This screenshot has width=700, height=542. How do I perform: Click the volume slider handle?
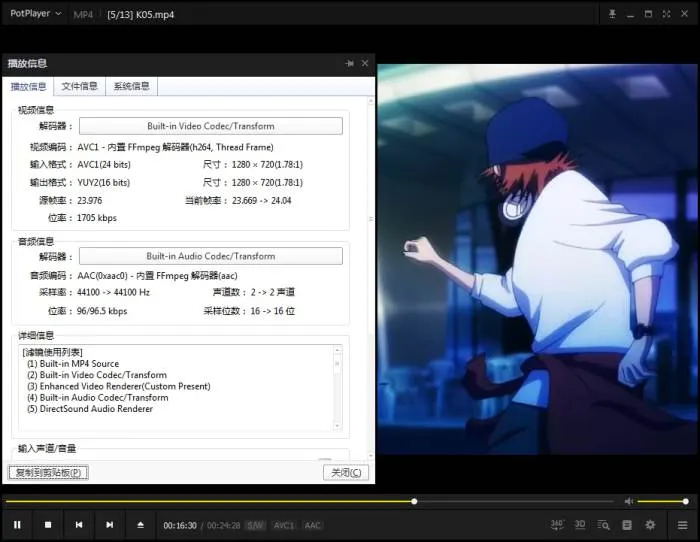685,501
